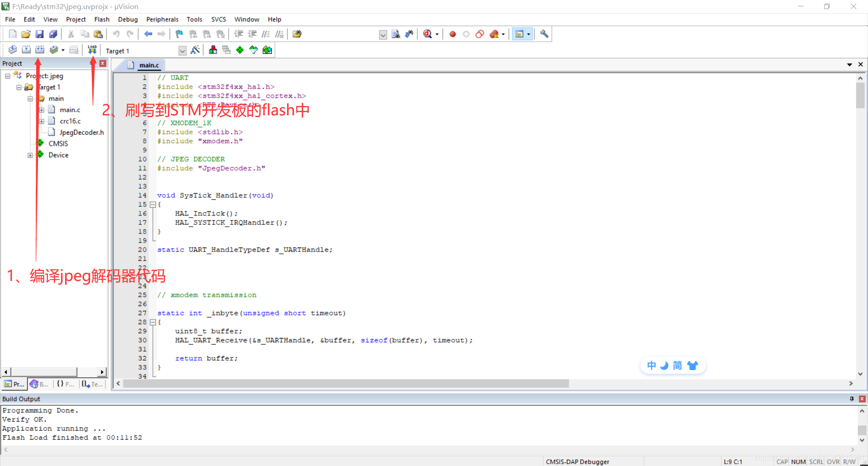868x466 pixels.
Task: Open Manage Run-Time Environment green diamond
Action: pos(240,50)
